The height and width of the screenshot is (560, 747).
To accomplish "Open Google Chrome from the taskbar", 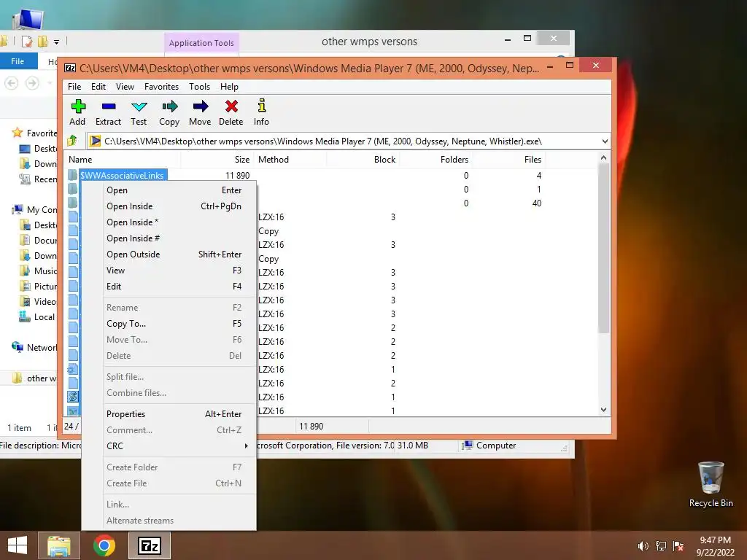I will tap(104, 545).
